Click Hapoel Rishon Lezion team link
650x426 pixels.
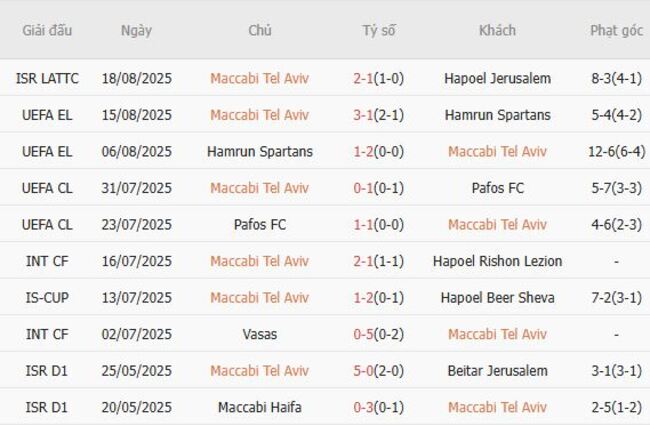coord(497,261)
